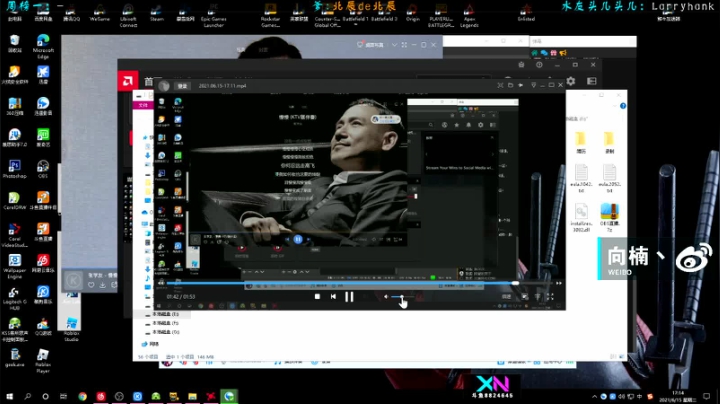Open File Explorer from the taskbar
720x404 pixels.
[x=192, y=396]
